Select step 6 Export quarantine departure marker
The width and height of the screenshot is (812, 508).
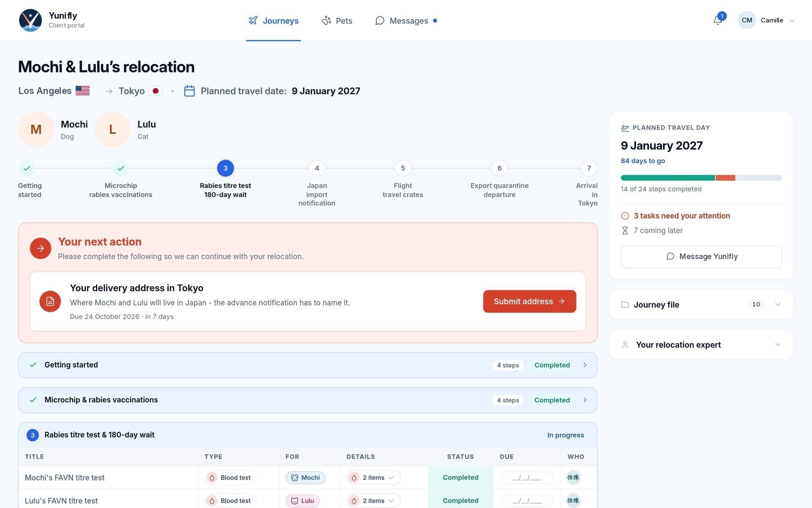499,168
